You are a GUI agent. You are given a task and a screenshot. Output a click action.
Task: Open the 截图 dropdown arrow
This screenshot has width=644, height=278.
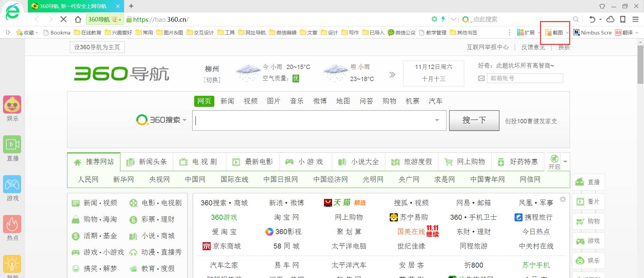[x=567, y=33]
